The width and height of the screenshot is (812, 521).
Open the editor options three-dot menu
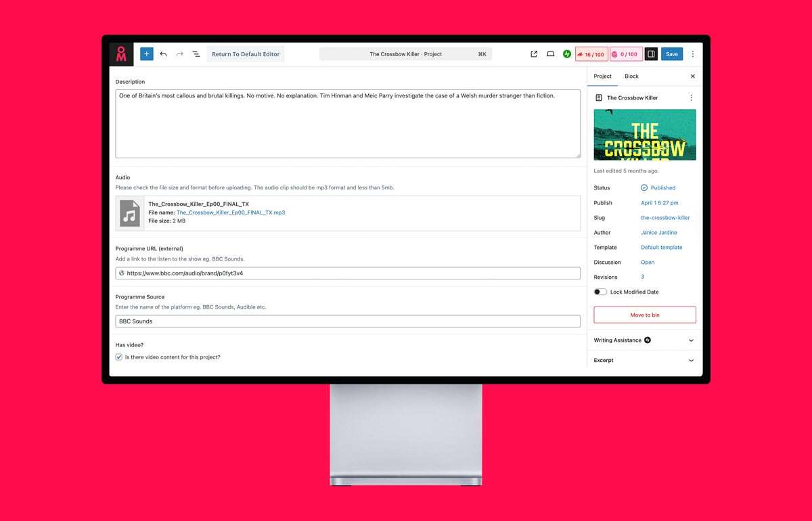[692, 54]
